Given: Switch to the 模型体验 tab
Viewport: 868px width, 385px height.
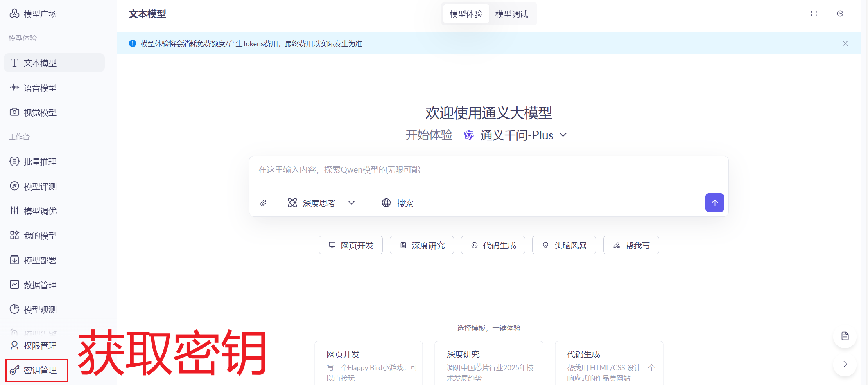Looking at the screenshot, I should [x=466, y=14].
